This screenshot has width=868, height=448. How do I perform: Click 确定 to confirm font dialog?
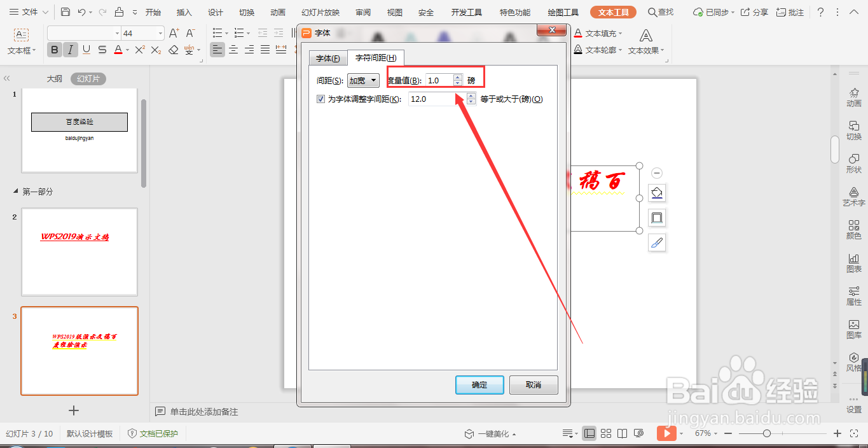tap(479, 385)
